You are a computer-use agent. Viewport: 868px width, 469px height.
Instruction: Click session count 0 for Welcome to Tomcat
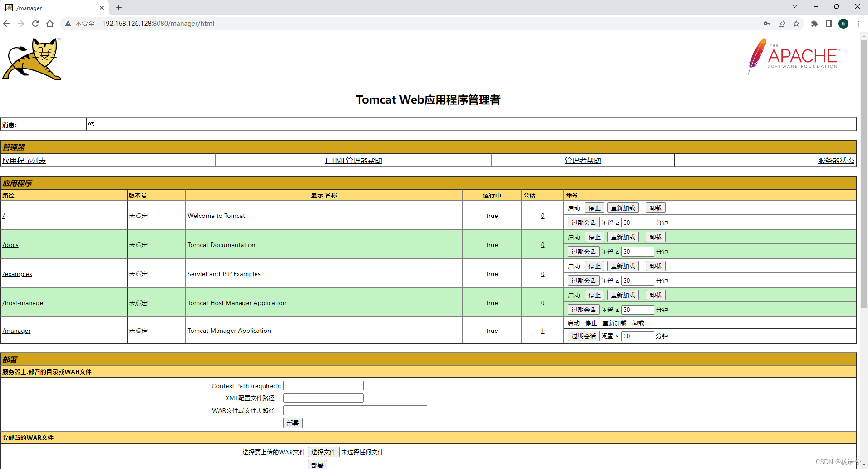click(x=542, y=216)
